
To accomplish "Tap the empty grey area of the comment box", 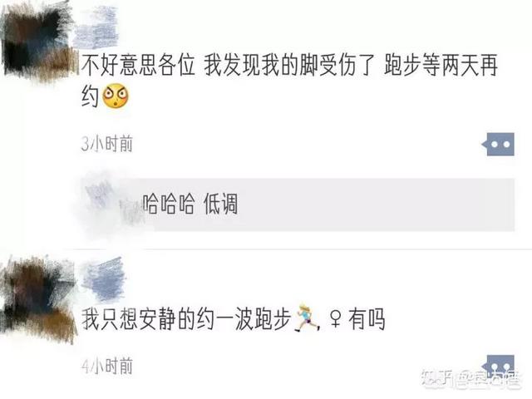I will (373, 205).
